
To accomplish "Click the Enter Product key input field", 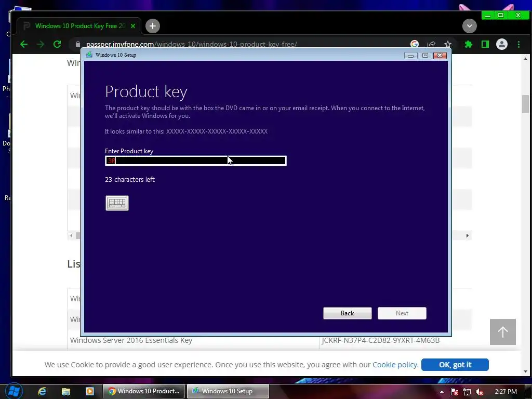I will tap(196, 161).
